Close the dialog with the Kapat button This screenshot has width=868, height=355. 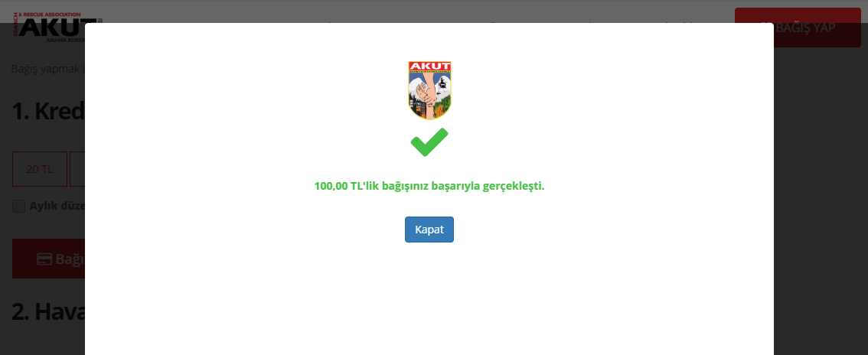[429, 230]
